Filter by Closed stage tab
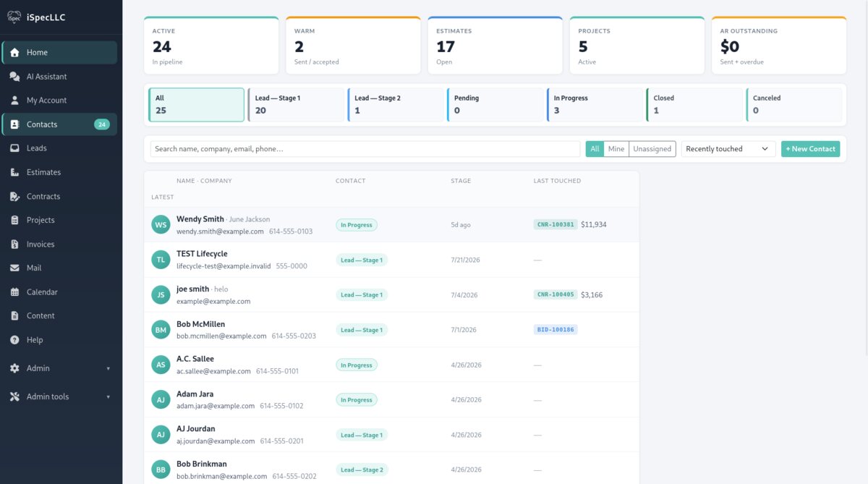The image size is (868, 484). pyautogui.click(x=694, y=105)
